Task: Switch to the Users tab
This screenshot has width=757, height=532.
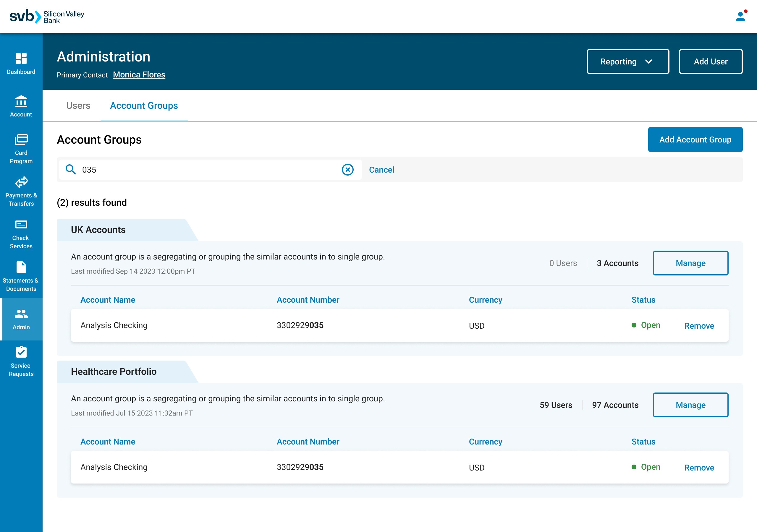Action: tap(78, 106)
